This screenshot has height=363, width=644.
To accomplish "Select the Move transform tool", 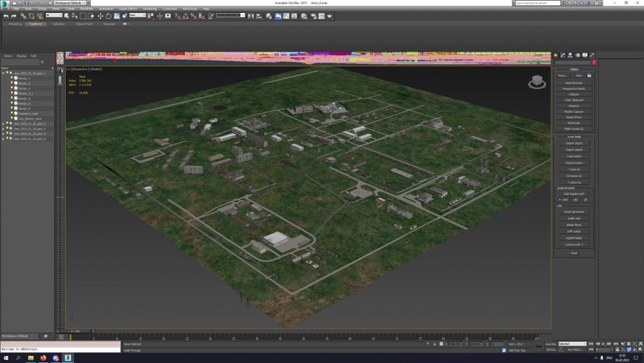I will (x=100, y=15).
